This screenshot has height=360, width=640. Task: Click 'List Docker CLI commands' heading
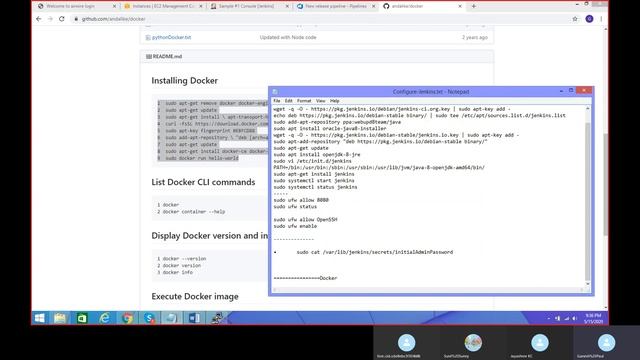tap(203, 182)
